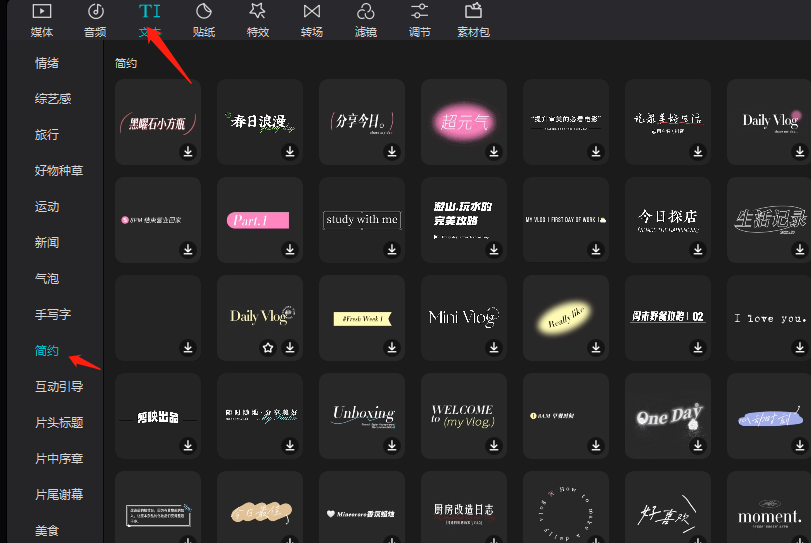
Task: Select the 片头标题 category
Action: click(x=59, y=423)
